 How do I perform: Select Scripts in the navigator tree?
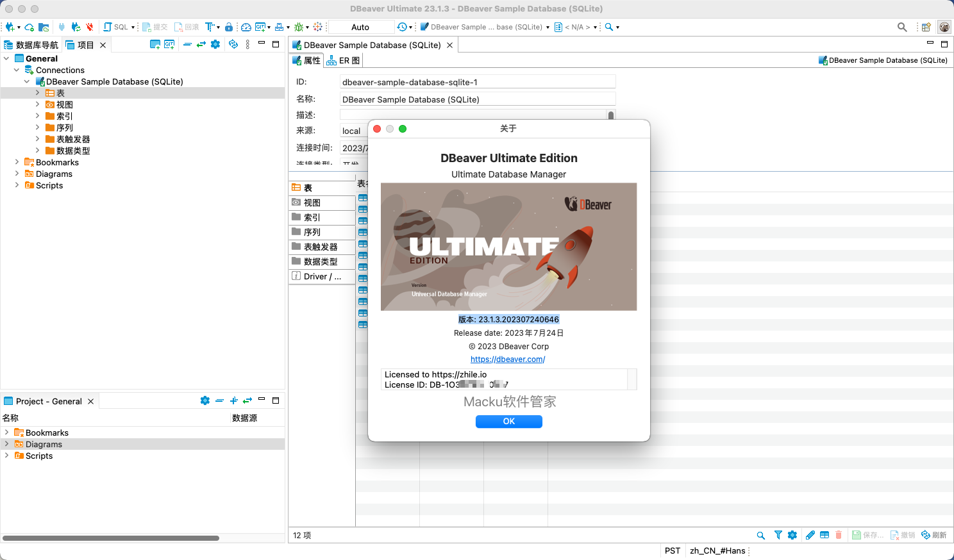(x=44, y=185)
